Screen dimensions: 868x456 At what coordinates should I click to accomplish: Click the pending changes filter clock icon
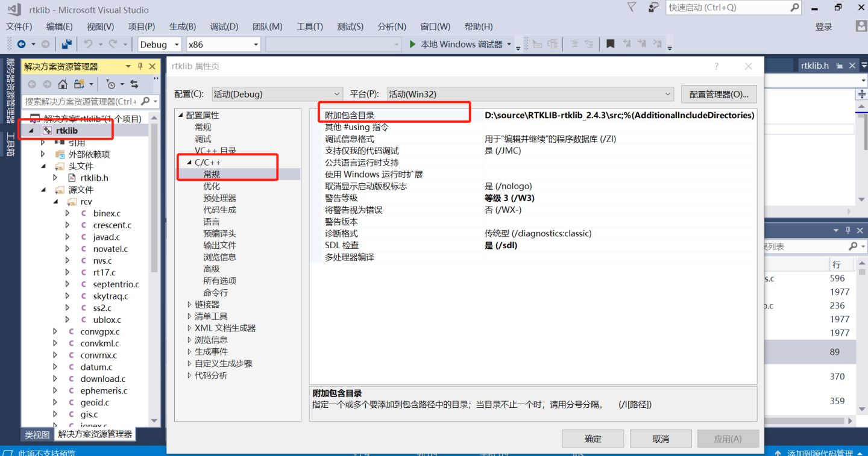[x=111, y=84]
